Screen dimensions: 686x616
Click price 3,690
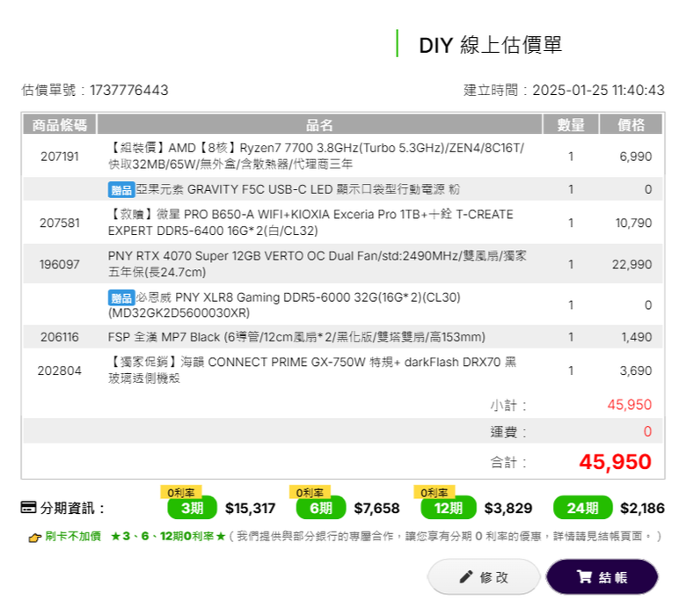pyautogui.click(x=636, y=370)
